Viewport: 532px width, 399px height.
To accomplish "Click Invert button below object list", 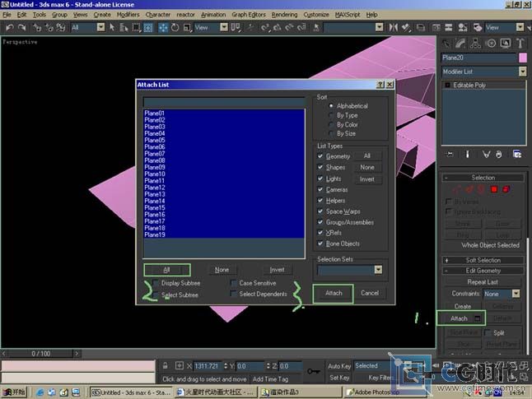I will coord(277,270).
